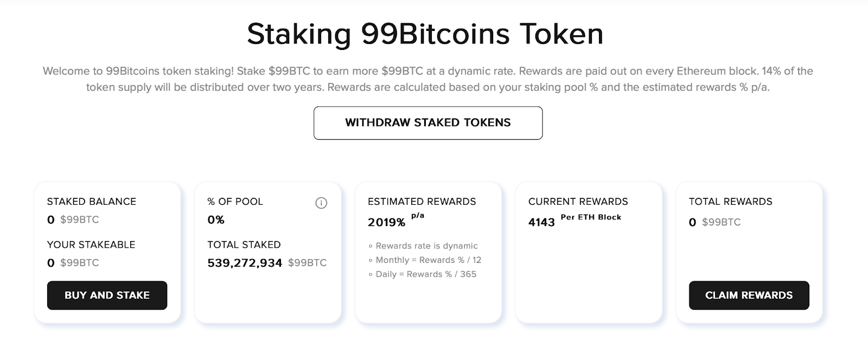Click the Per ETH Block label

[x=591, y=217]
